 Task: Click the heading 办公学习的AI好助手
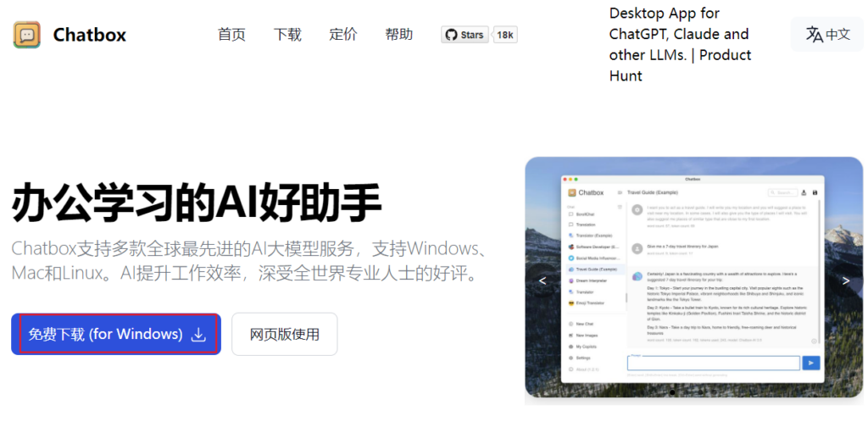click(196, 203)
